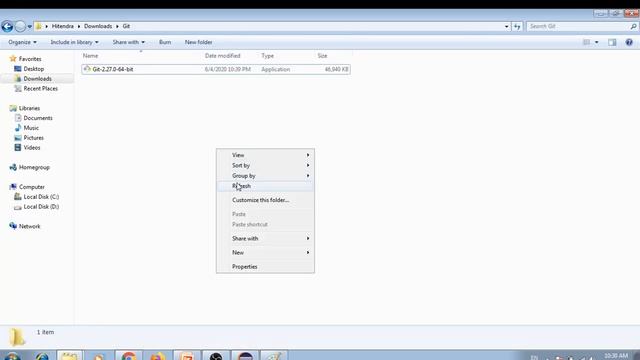
Task: Navigate to Downloads in the address path
Action: (x=98, y=26)
